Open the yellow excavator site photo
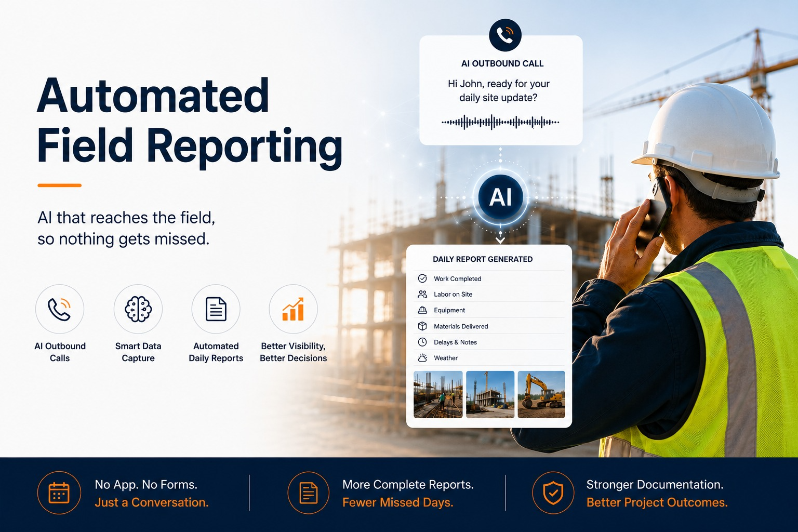 (x=541, y=394)
